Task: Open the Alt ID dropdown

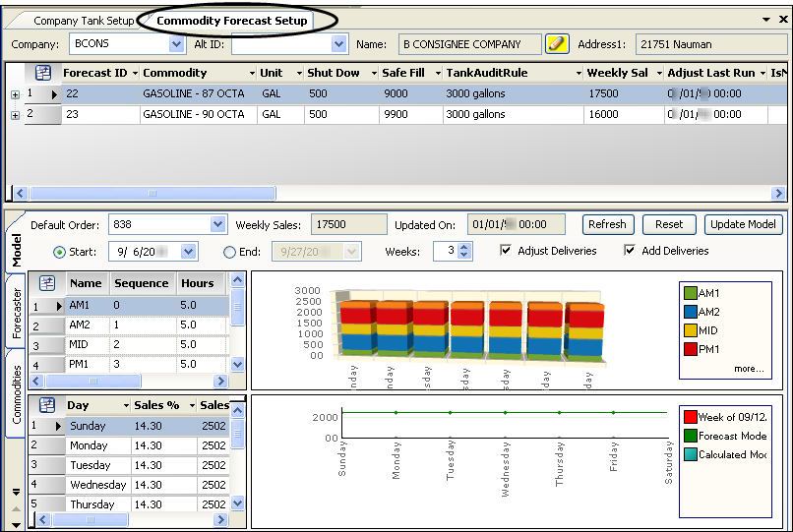Action: (339, 44)
